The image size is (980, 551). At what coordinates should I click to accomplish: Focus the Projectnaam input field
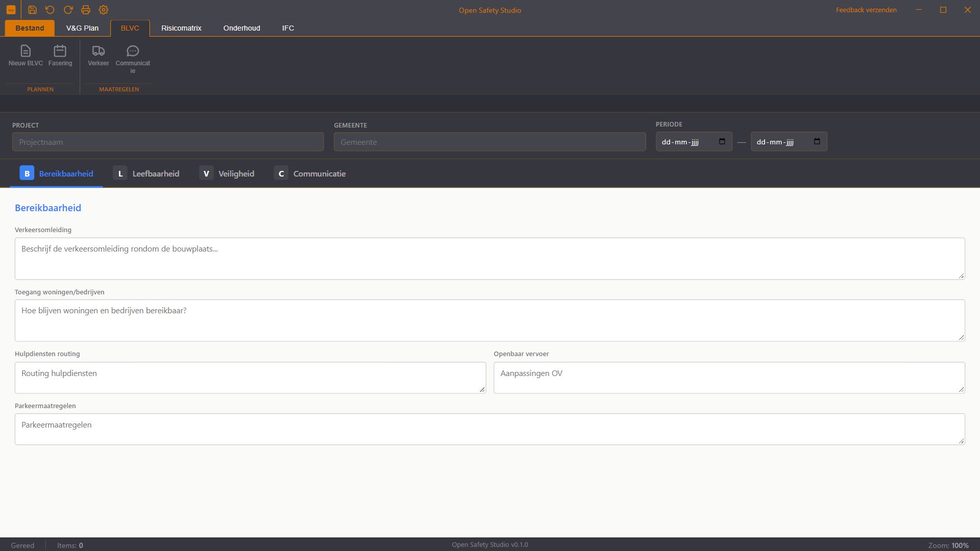point(168,142)
